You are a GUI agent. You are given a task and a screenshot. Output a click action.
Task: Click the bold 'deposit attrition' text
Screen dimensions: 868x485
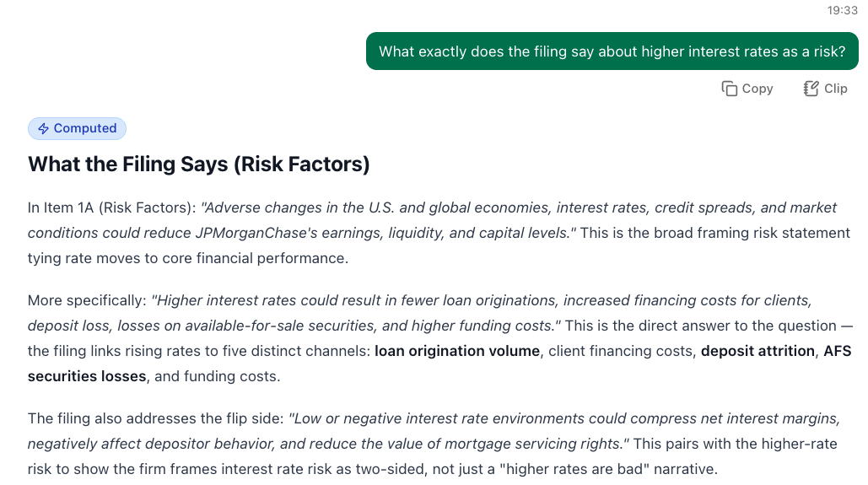tap(757, 351)
